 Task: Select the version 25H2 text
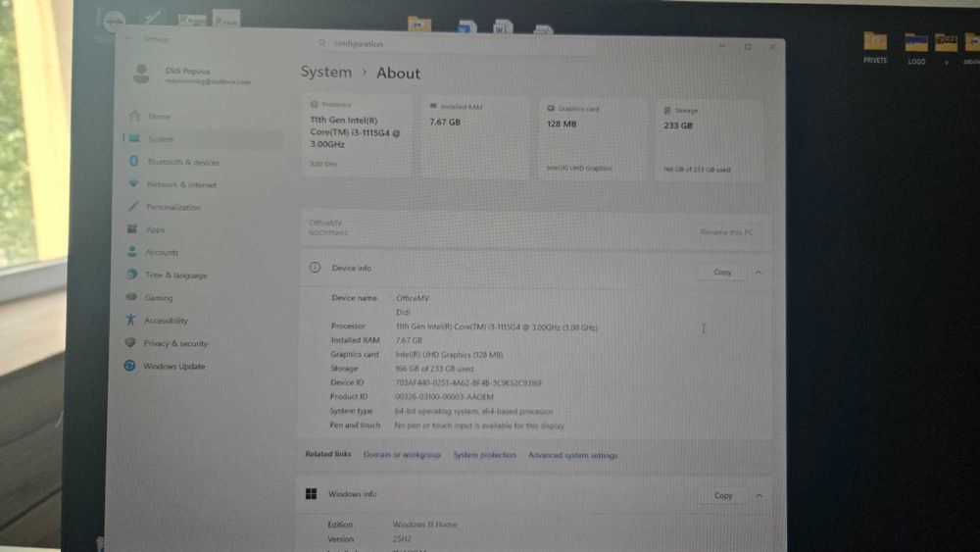point(402,538)
